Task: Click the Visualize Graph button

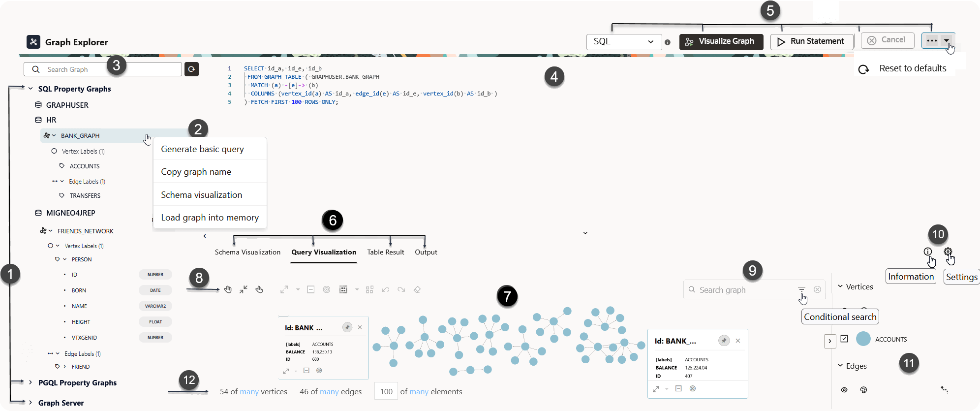Action: 721,42
